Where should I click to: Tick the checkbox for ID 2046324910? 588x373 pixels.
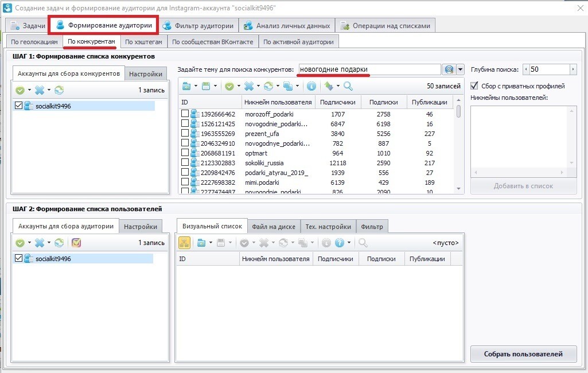(x=185, y=142)
